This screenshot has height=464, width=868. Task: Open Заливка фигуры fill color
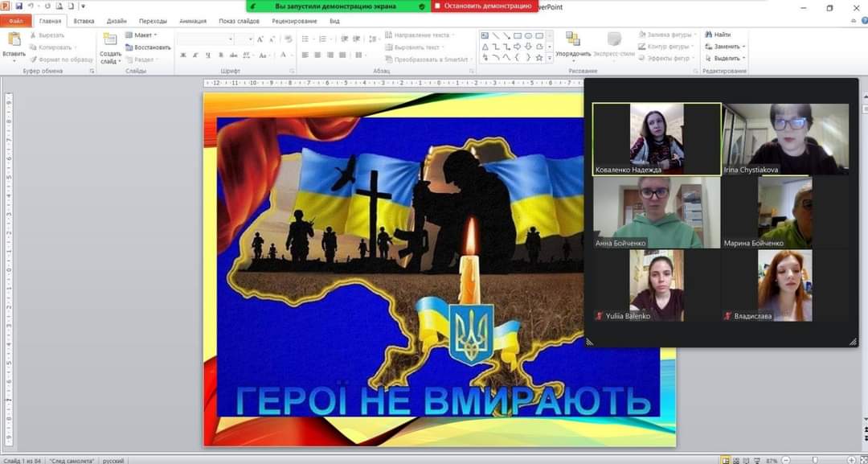(667, 35)
